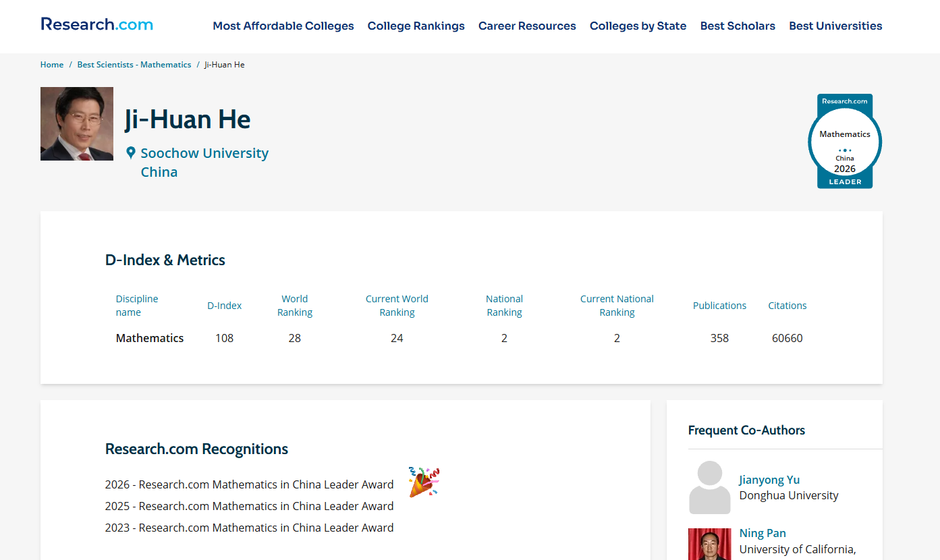Click Ji-Huan He's profile photo

(x=77, y=124)
